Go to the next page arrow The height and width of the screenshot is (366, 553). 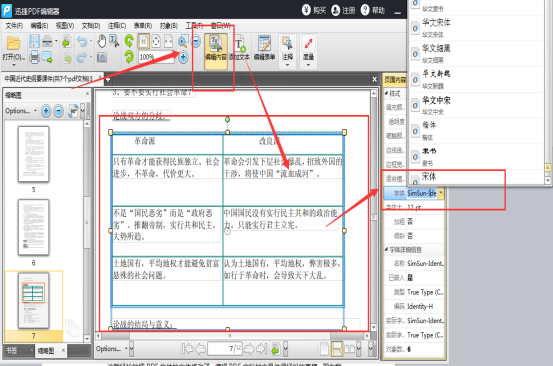pos(249,349)
